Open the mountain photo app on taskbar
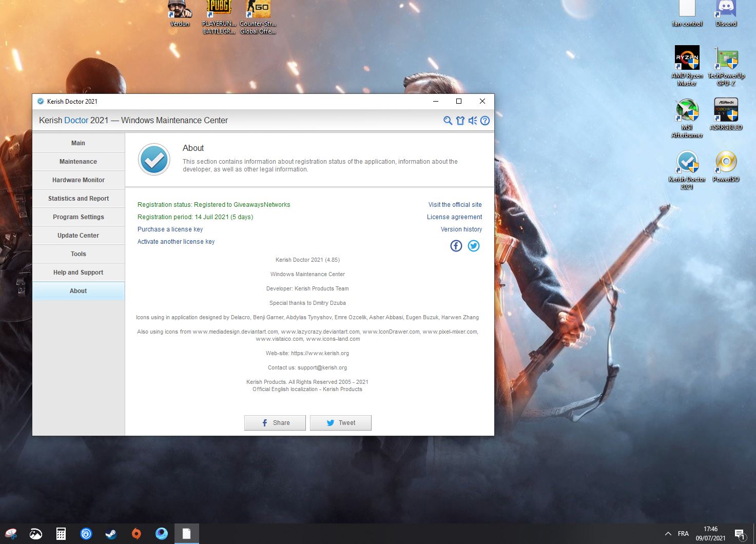This screenshot has width=756, height=544. pyautogui.click(x=36, y=534)
